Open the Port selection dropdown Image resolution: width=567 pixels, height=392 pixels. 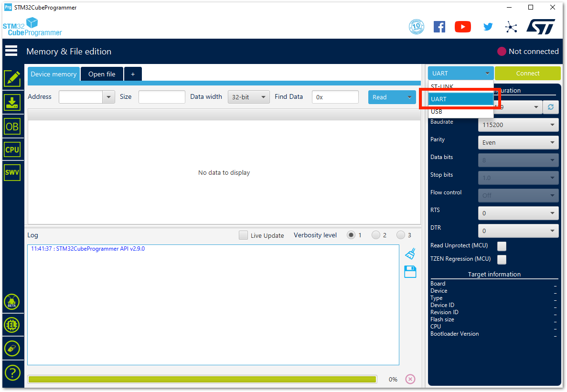pos(518,107)
